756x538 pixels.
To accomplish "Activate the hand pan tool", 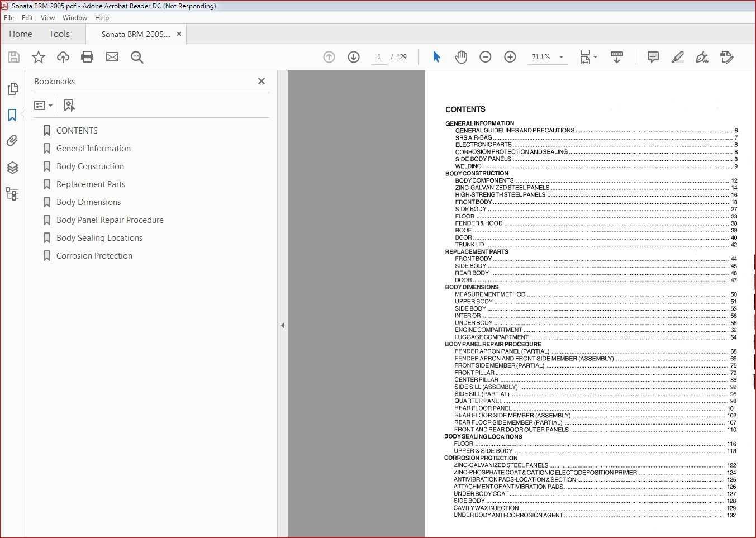I will point(461,57).
